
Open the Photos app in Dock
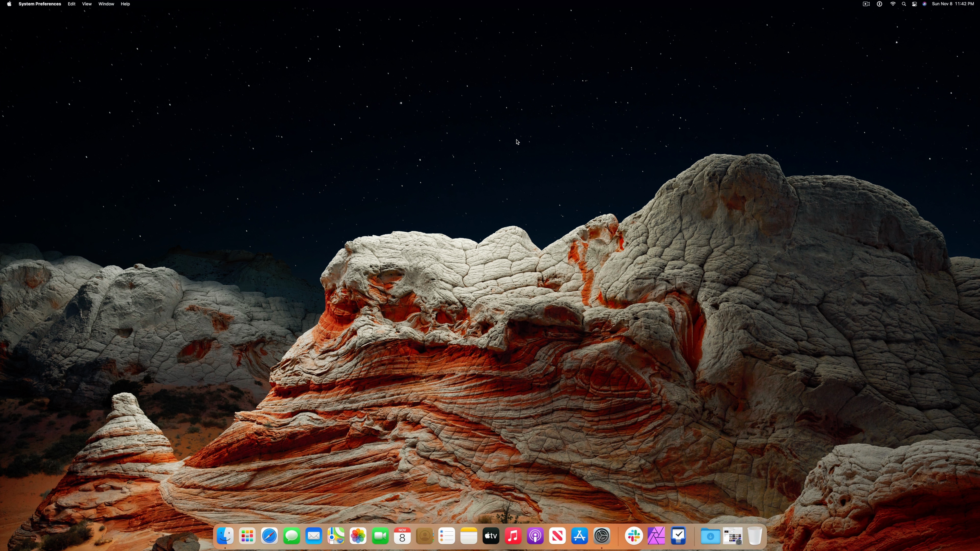[358, 536]
